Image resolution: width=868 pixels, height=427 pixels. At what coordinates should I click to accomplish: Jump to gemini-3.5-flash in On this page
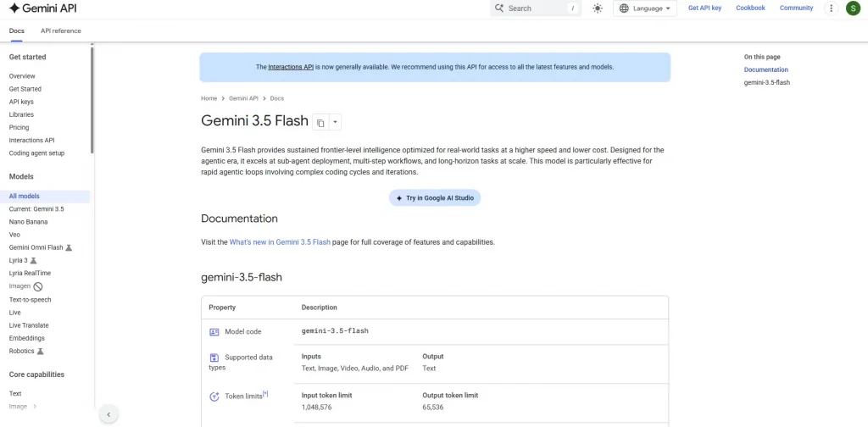click(766, 82)
